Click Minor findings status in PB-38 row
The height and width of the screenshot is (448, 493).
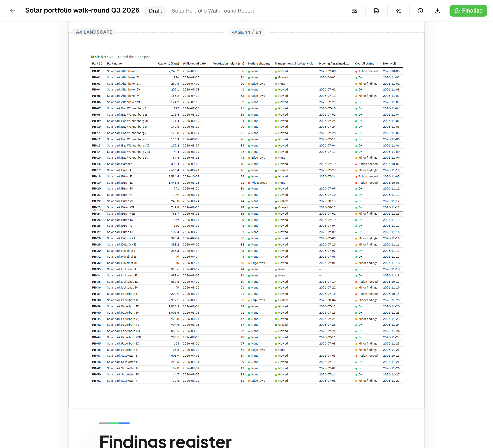point(366,300)
